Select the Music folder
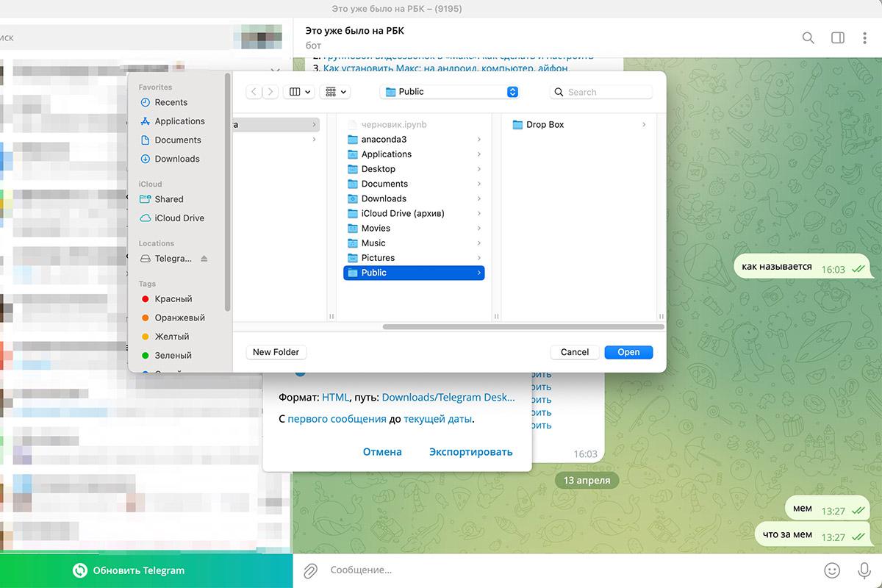882x588 pixels. [414, 243]
